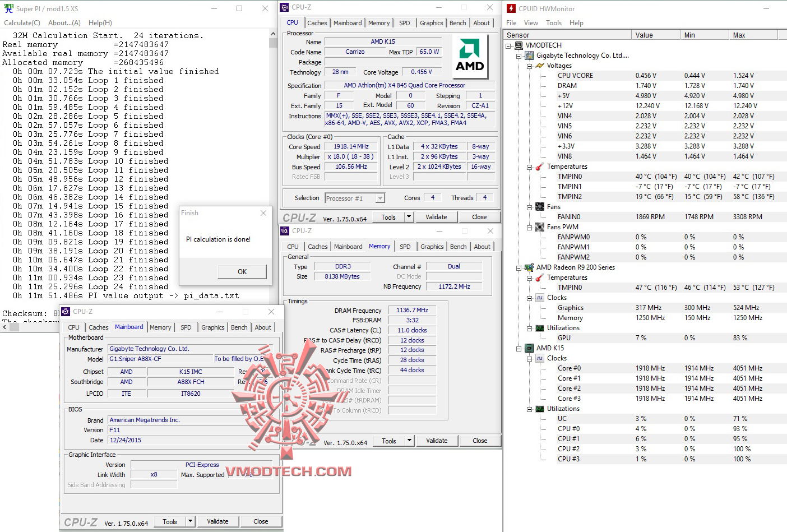
Task: Open the Tools dropdown arrow in the CPU-Z Memory window
Action: 409,441
